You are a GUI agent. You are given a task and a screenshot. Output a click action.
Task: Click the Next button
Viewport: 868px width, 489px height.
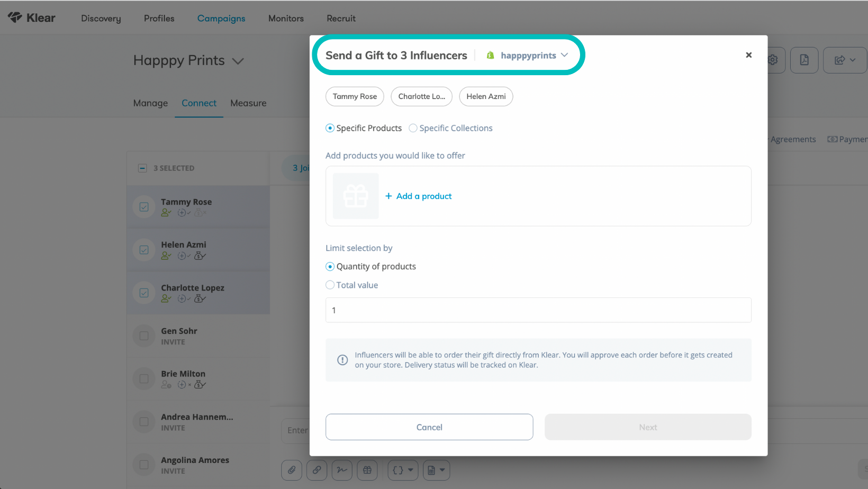point(648,427)
